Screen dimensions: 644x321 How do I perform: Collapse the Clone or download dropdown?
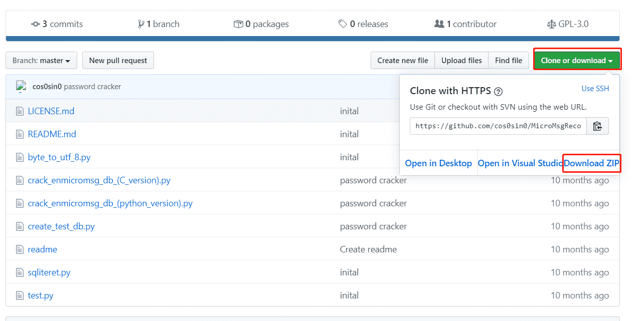[x=577, y=61]
